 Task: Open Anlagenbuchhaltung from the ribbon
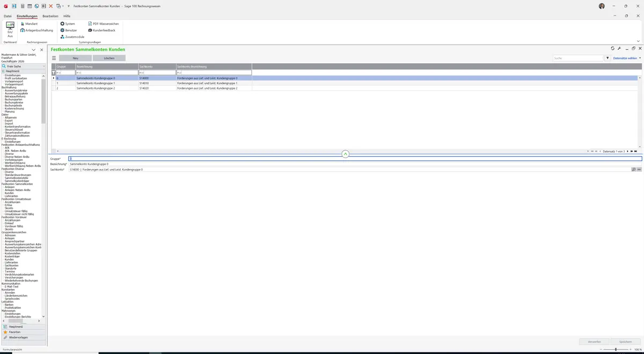click(36, 31)
